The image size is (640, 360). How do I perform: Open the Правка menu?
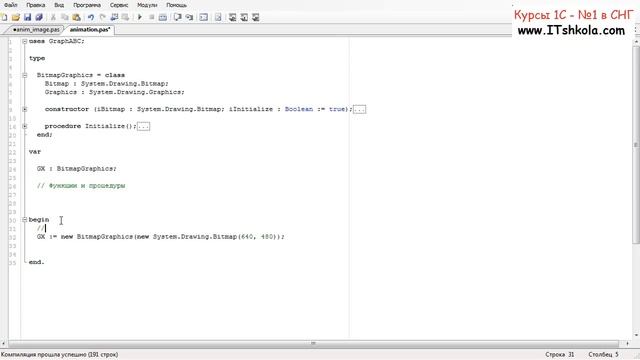point(36,5)
